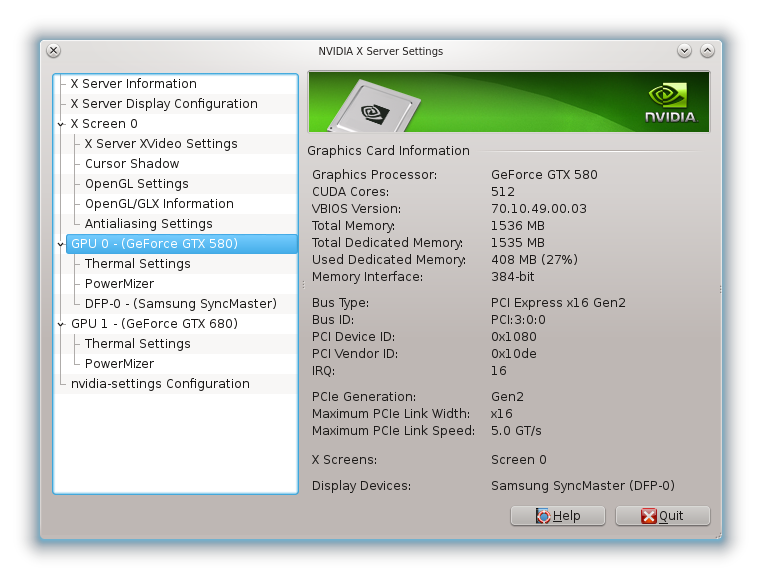Click the VBIOS version 70.10.49.00.03

click(539, 209)
